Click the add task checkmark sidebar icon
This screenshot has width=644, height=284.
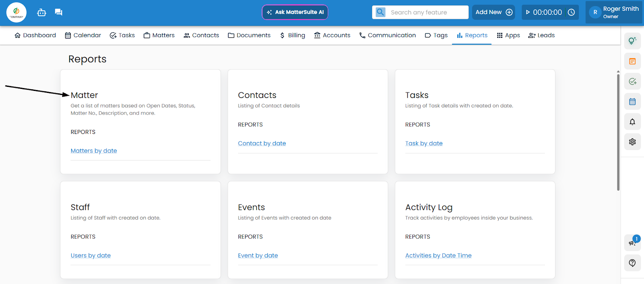632,82
